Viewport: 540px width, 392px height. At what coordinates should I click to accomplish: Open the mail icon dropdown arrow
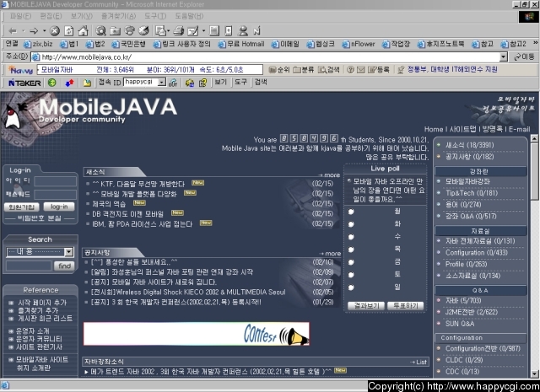(x=168, y=31)
